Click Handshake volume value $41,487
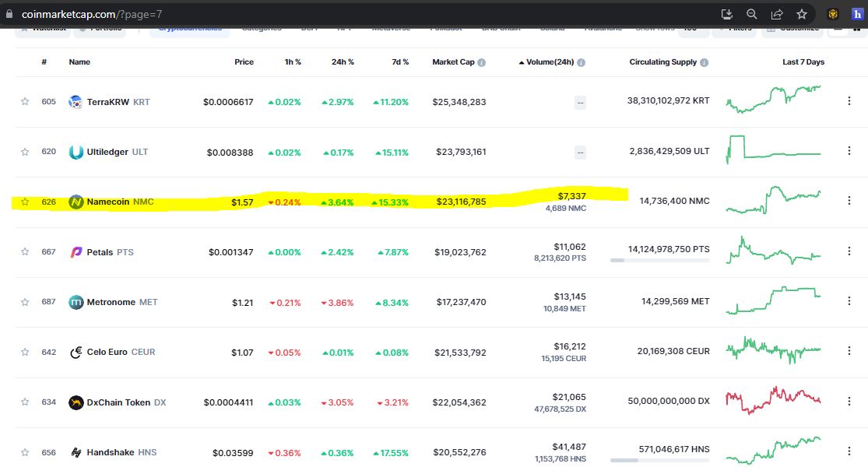Screen dimensions: 868x474 click(569, 447)
